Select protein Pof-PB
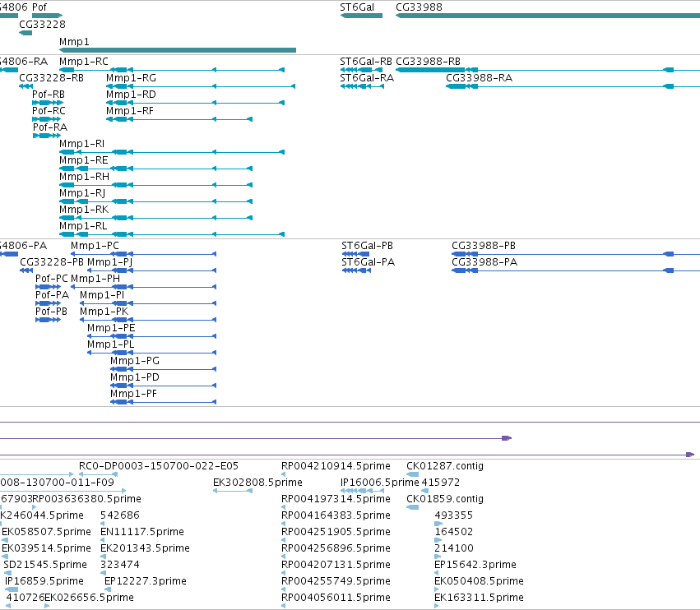 pos(51,312)
